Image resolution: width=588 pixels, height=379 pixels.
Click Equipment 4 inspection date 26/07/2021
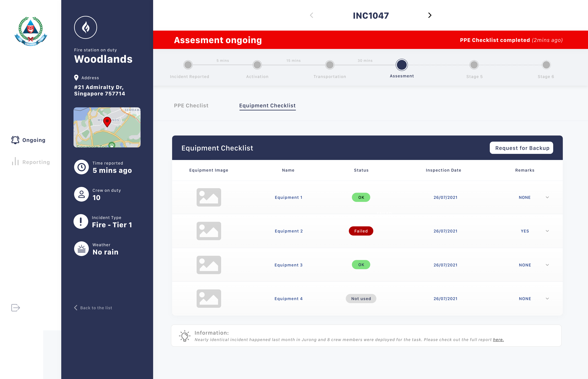pos(445,299)
